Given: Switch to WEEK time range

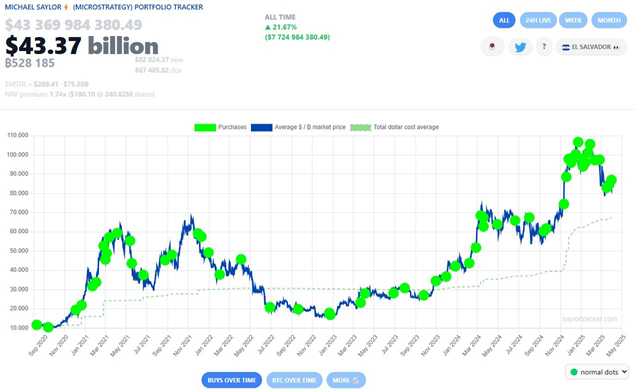Looking at the screenshot, I should click(573, 20).
